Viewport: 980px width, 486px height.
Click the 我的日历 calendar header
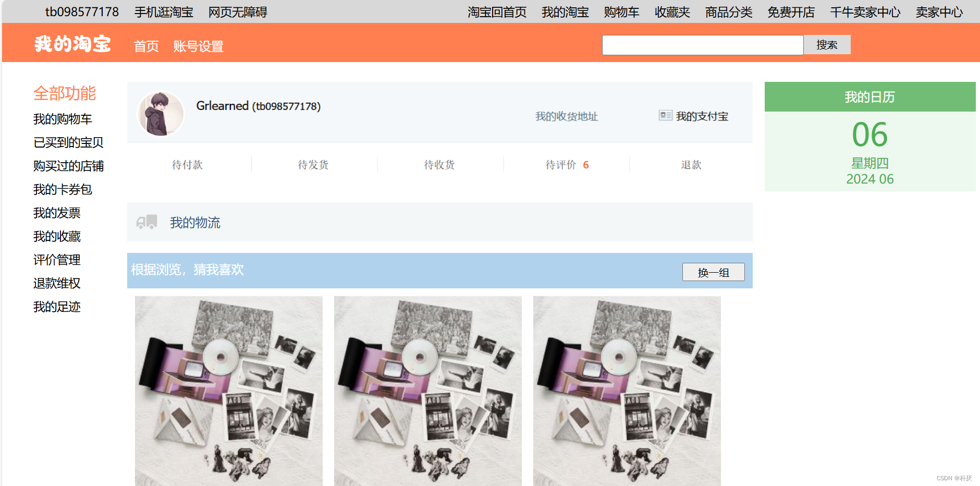click(x=870, y=97)
